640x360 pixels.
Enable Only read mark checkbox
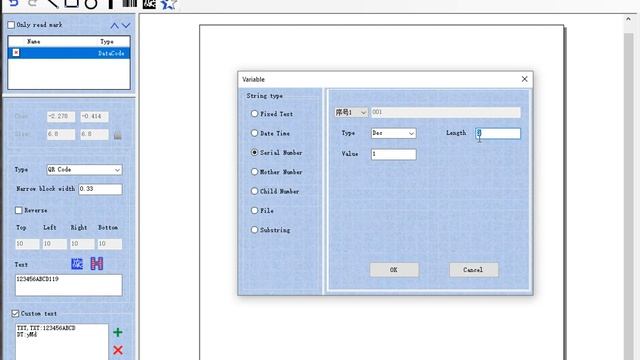(11, 25)
